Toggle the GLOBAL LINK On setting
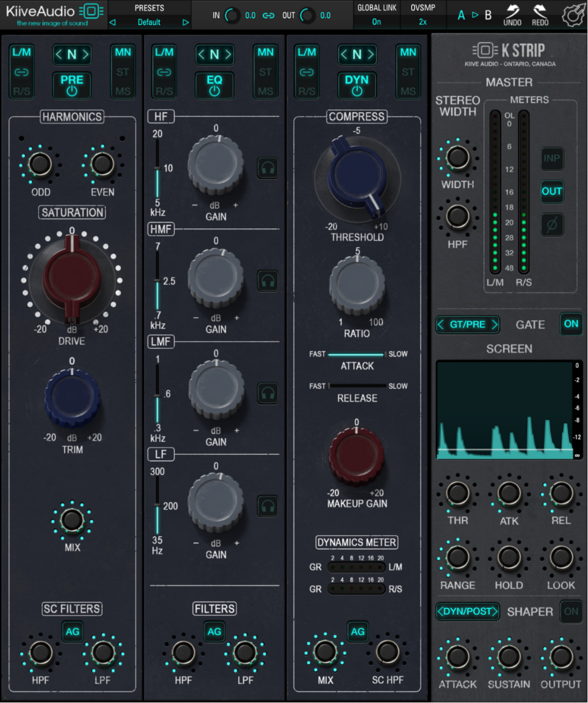The image size is (588, 703). click(x=376, y=22)
